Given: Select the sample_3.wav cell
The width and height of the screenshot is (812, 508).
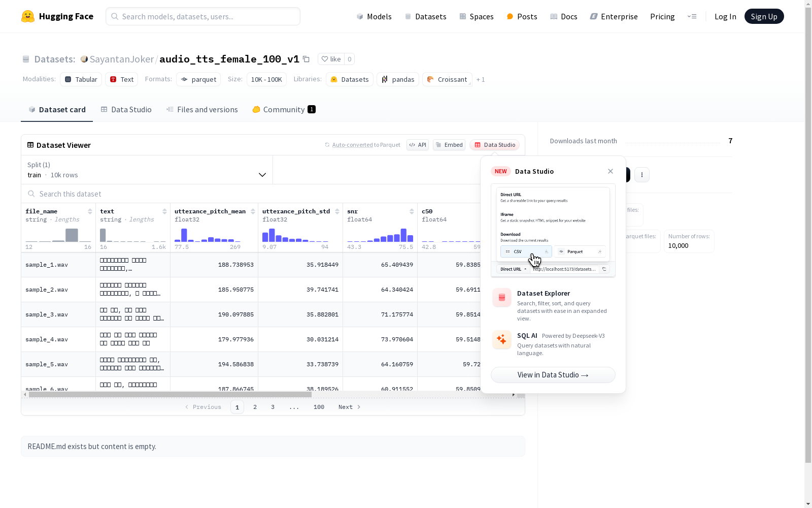Looking at the screenshot, I should pos(58,314).
